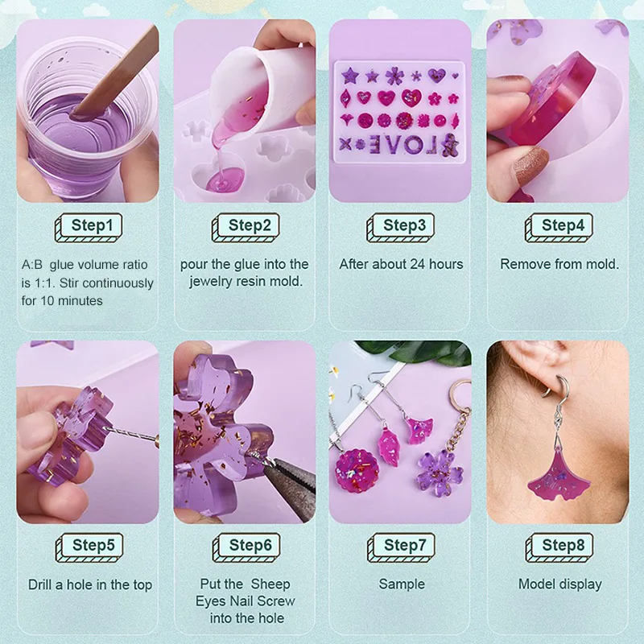Open the LOVE resin mold tray photo
This screenshot has height=644, width=644.
point(400,111)
